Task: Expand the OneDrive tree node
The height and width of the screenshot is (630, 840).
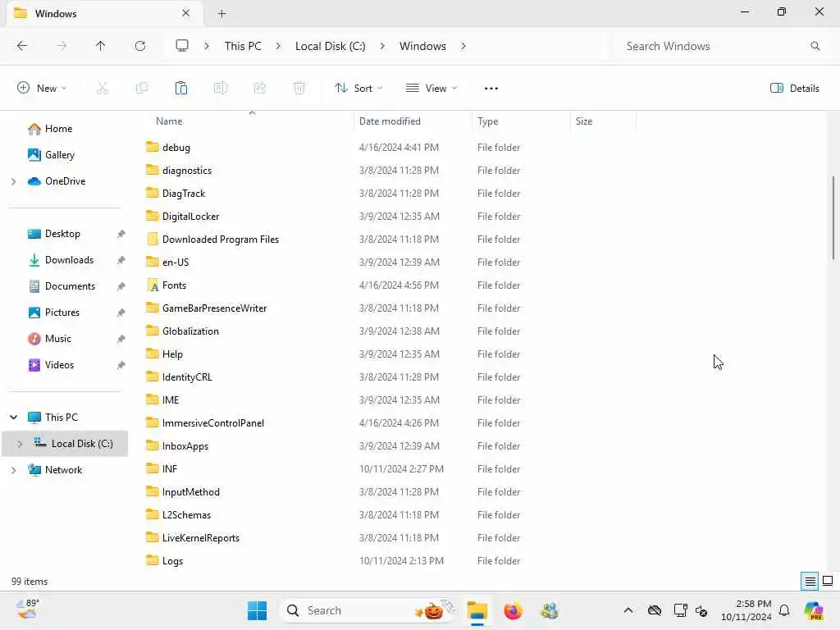Action: point(14,181)
